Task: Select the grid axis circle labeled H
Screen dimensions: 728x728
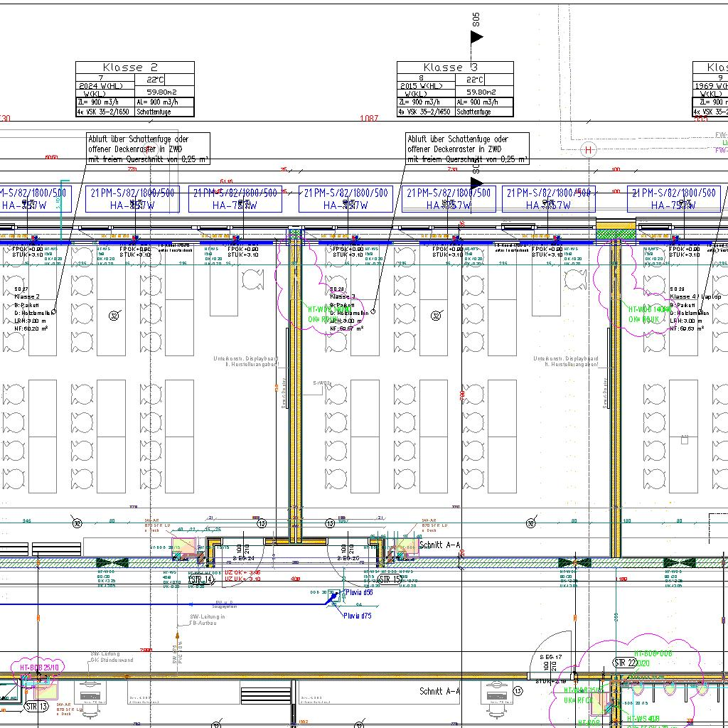Action: pos(588,150)
